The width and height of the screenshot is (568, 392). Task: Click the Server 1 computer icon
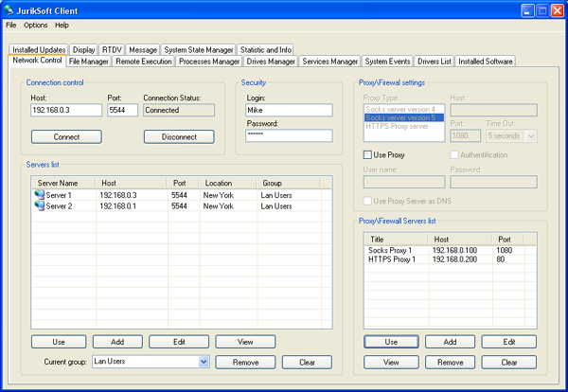pyautogui.click(x=39, y=194)
